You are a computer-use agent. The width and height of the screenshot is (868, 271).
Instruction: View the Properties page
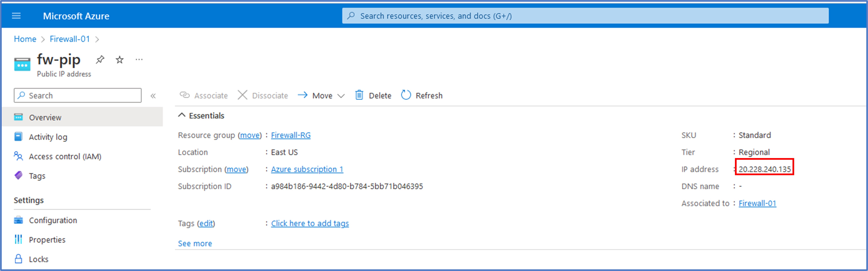coord(47,239)
